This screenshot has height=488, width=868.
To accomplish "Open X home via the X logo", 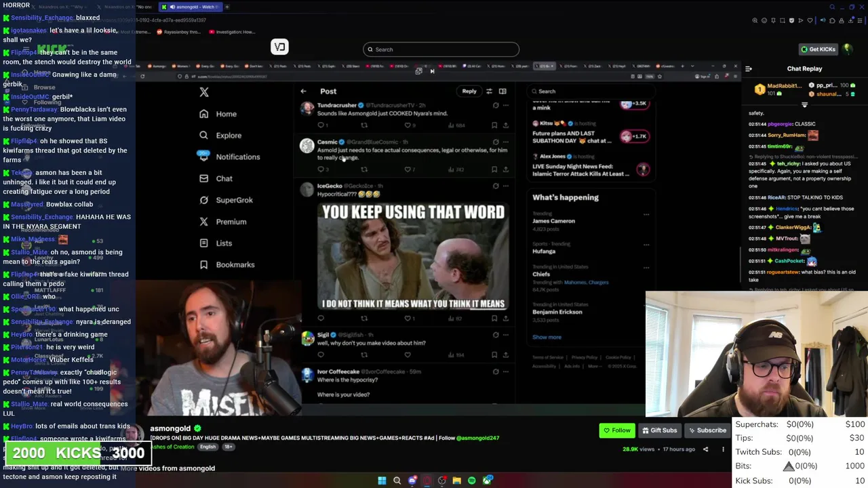I will pos(204,92).
